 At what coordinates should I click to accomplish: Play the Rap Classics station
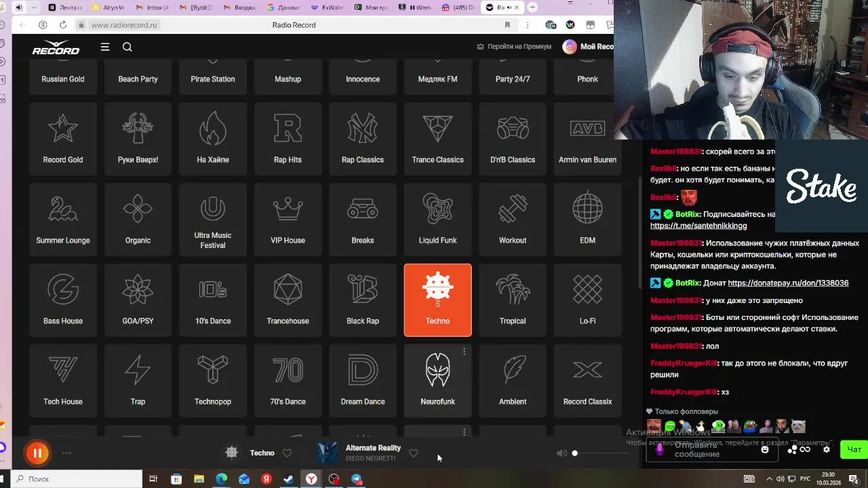pos(363,138)
